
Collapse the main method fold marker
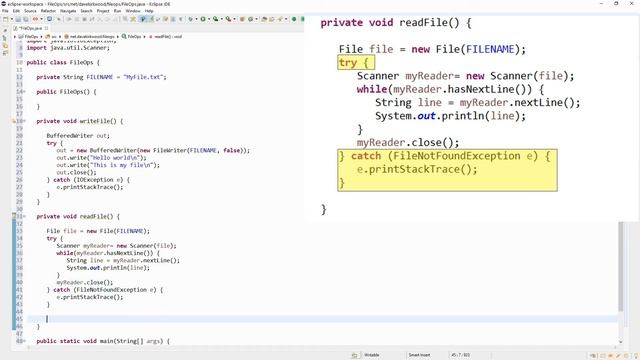24,341
